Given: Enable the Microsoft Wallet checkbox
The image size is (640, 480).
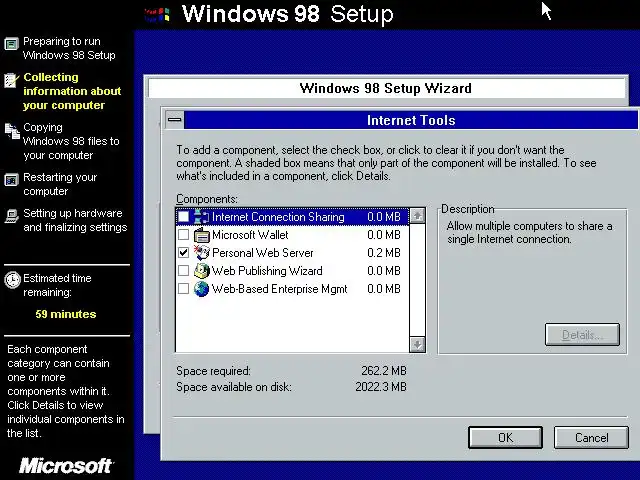Looking at the screenshot, I should [x=184, y=235].
